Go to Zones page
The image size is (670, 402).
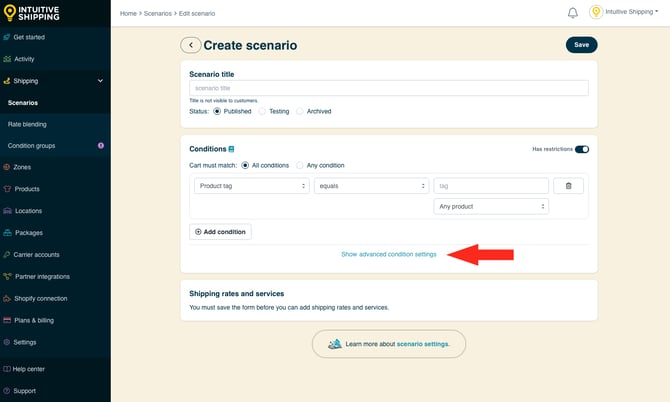[x=22, y=167]
